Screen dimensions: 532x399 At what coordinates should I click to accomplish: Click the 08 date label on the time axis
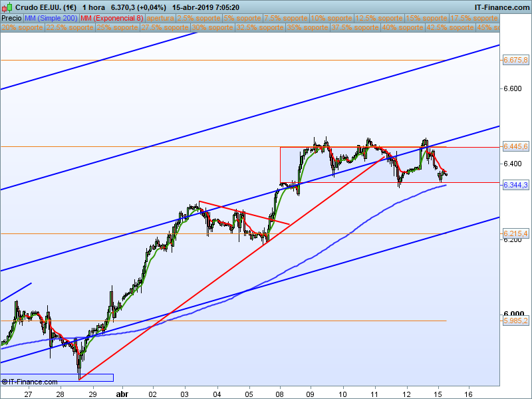pyautogui.click(x=280, y=394)
